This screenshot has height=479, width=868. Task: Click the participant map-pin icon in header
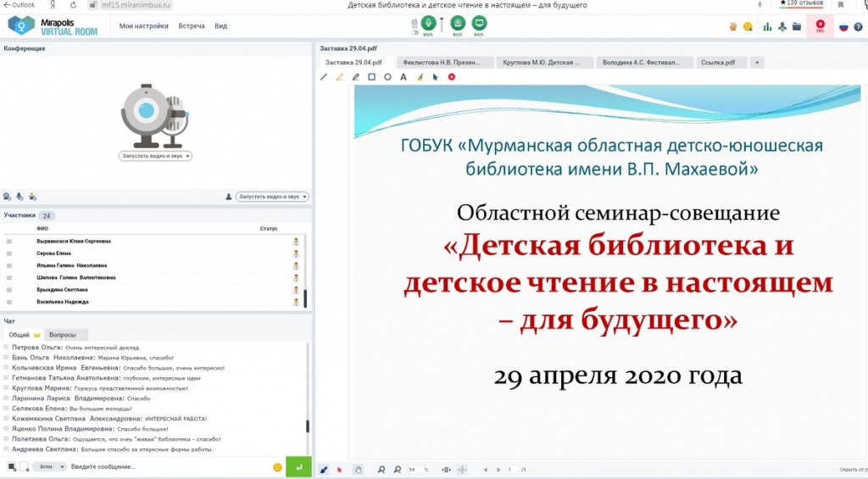(782, 26)
